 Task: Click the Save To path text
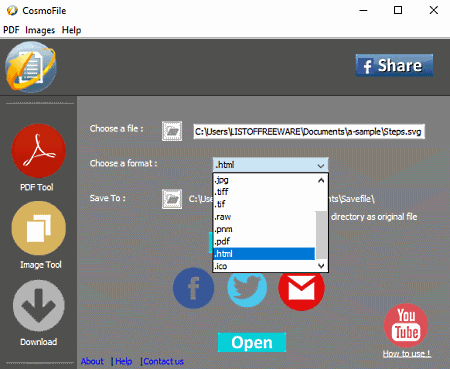pyautogui.click(x=282, y=199)
